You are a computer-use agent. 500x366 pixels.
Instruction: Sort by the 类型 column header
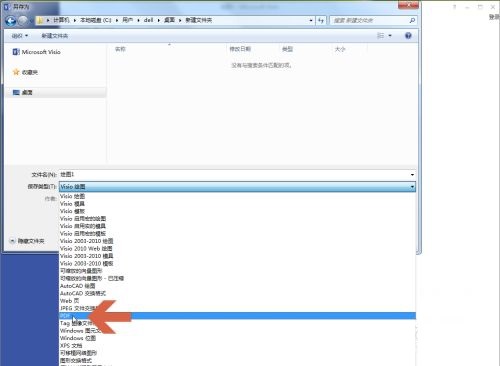click(x=287, y=49)
